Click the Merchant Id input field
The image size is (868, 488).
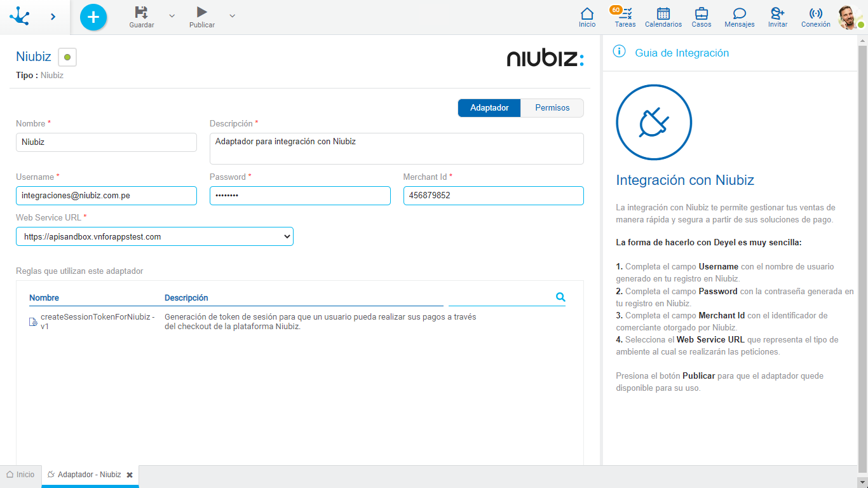(x=494, y=196)
